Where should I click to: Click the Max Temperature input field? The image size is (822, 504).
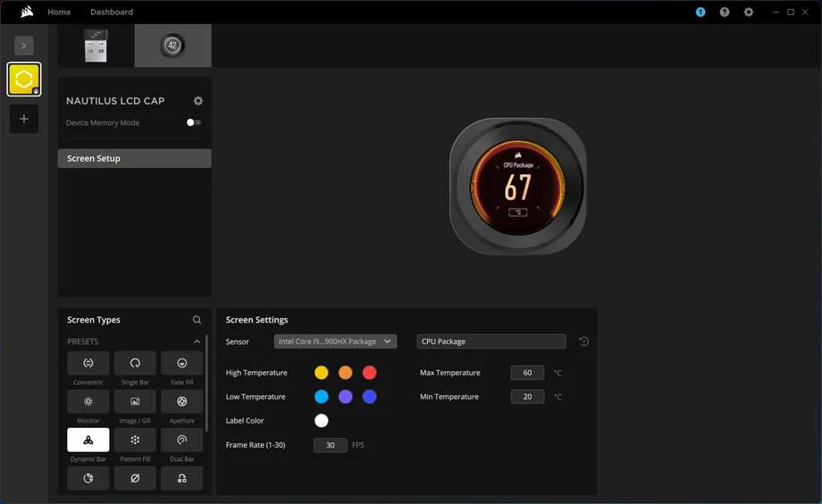pos(527,373)
